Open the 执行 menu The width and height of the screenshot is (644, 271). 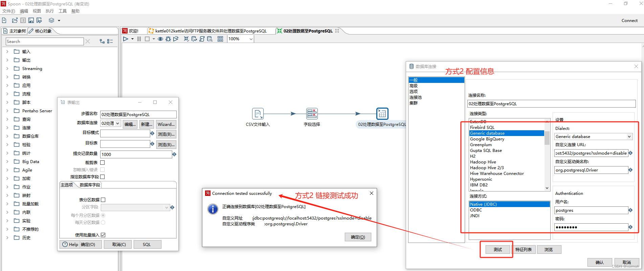coord(50,11)
